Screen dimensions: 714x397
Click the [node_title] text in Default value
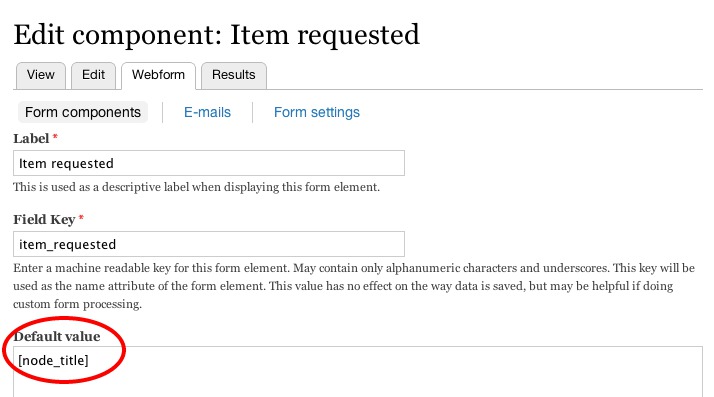pos(53,361)
